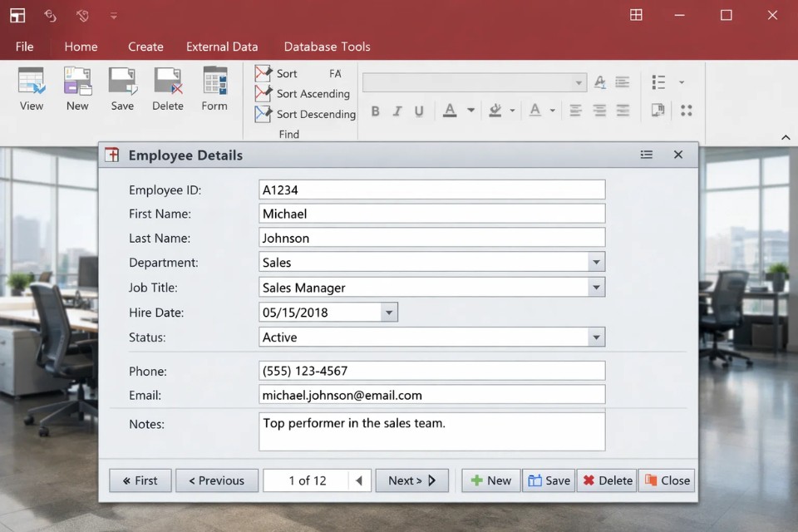Open the Hire Date picker dropdown
798x532 pixels.
point(388,313)
